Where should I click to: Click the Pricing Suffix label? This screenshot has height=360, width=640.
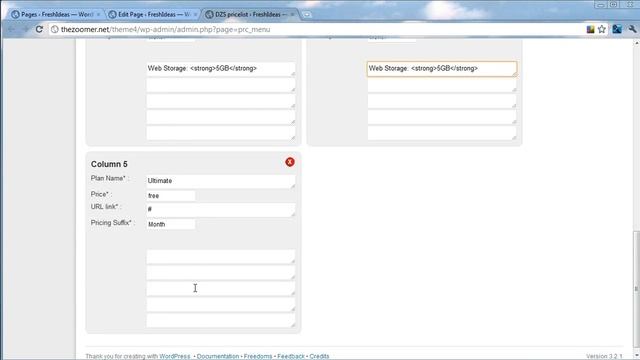(113, 223)
